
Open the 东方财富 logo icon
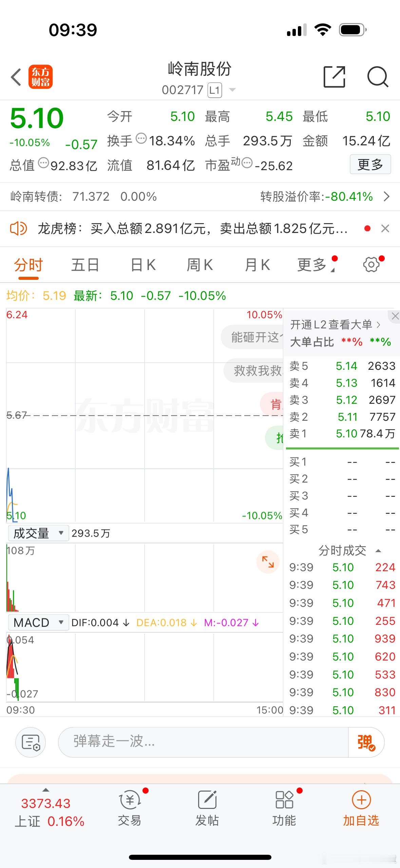[40, 77]
